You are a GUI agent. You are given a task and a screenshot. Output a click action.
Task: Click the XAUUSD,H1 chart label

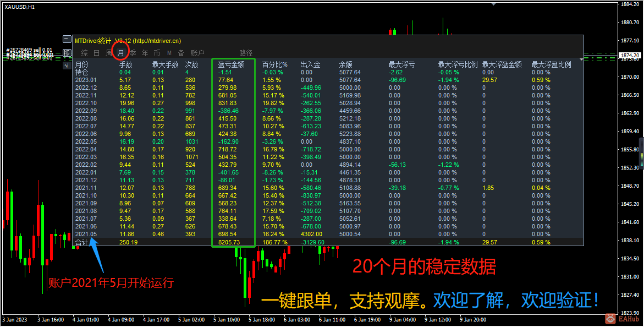point(20,6)
